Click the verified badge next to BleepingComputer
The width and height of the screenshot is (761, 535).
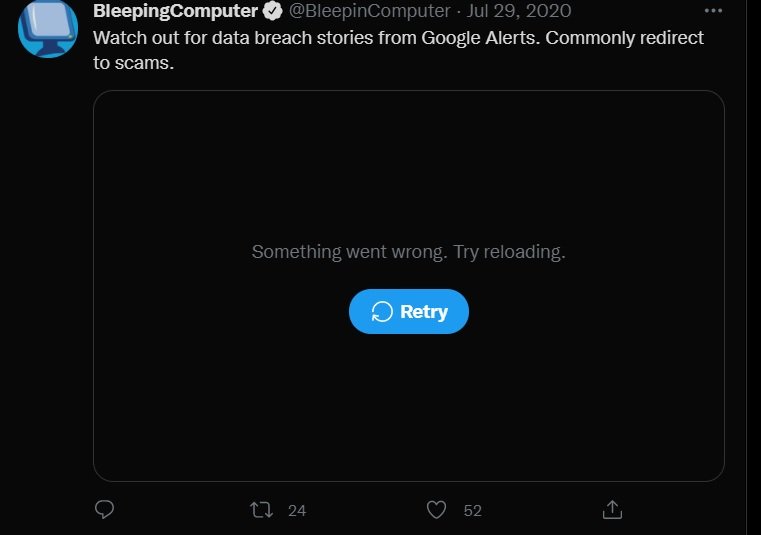click(272, 12)
